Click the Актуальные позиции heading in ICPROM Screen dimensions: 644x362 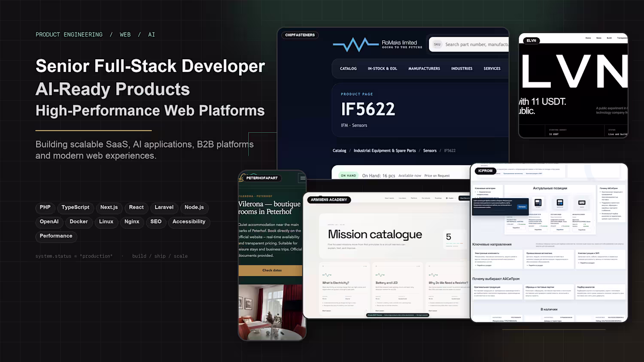click(550, 188)
